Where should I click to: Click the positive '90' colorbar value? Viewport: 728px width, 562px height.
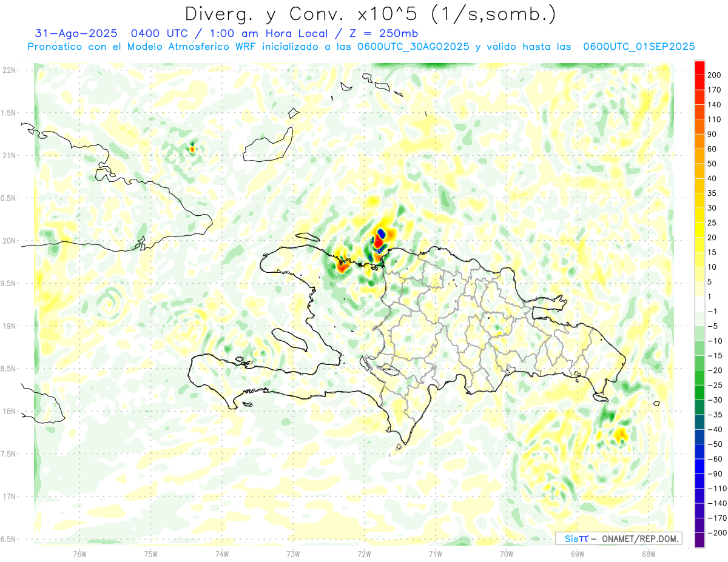pos(712,134)
